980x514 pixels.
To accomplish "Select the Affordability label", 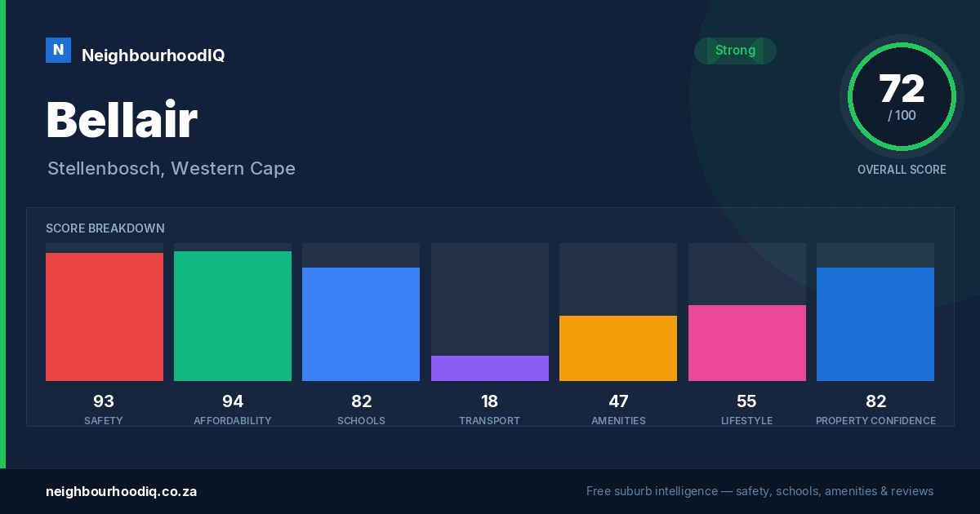I will (233, 421).
